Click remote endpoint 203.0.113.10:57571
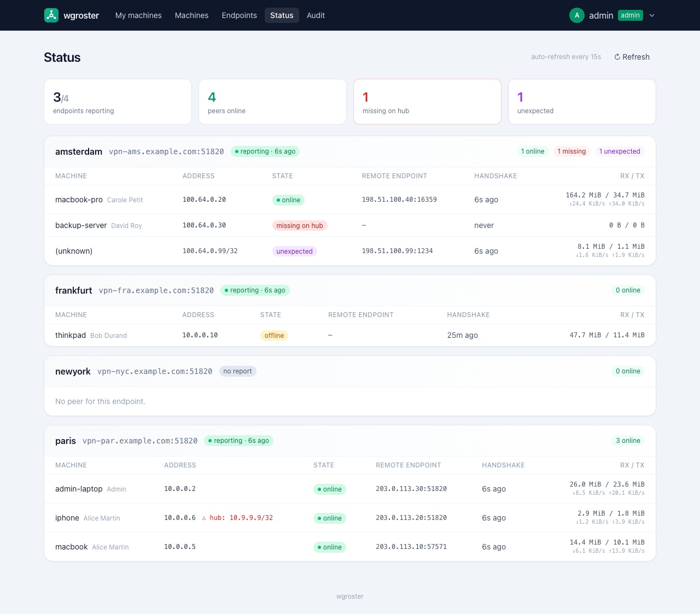This screenshot has width=700, height=614. click(411, 547)
